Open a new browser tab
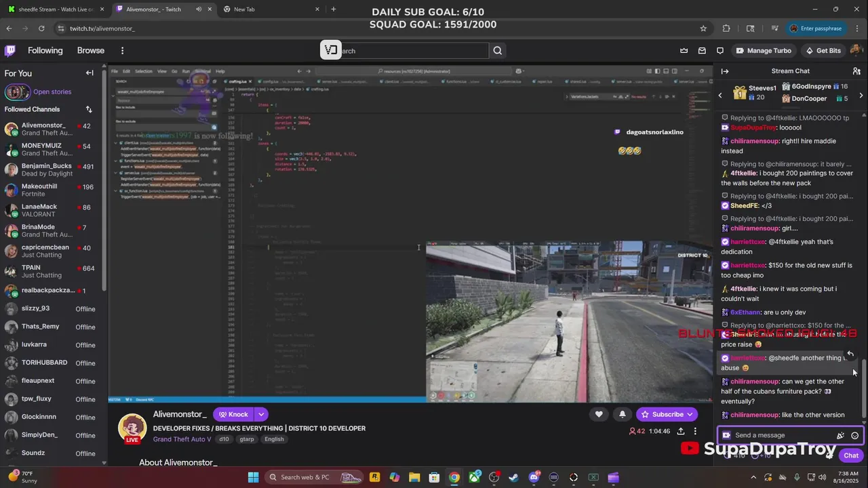This screenshot has height=488, width=868. [333, 9]
